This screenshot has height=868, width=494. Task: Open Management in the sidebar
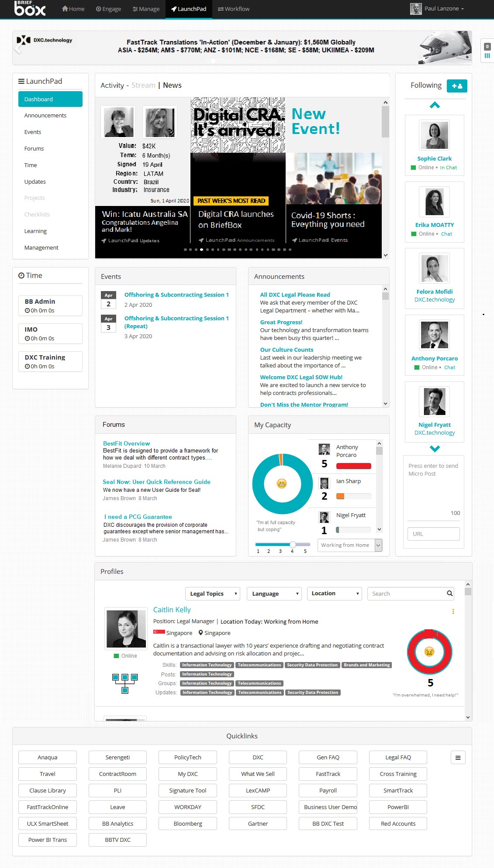click(x=41, y=248)
